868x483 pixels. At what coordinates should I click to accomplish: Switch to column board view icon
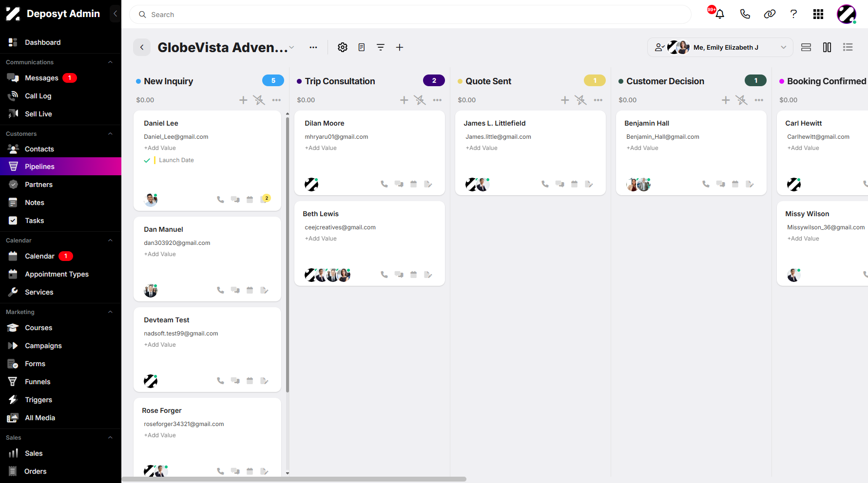click(x=827, y=47)
